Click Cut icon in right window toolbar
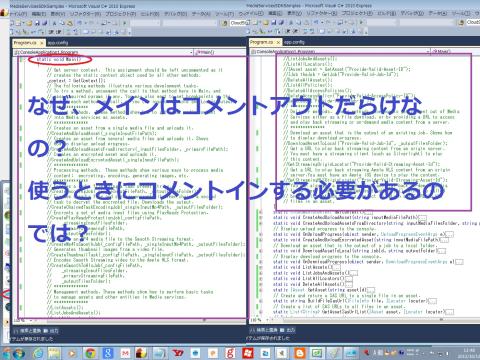This screenshot has height=360, width=480. [291, 23]
